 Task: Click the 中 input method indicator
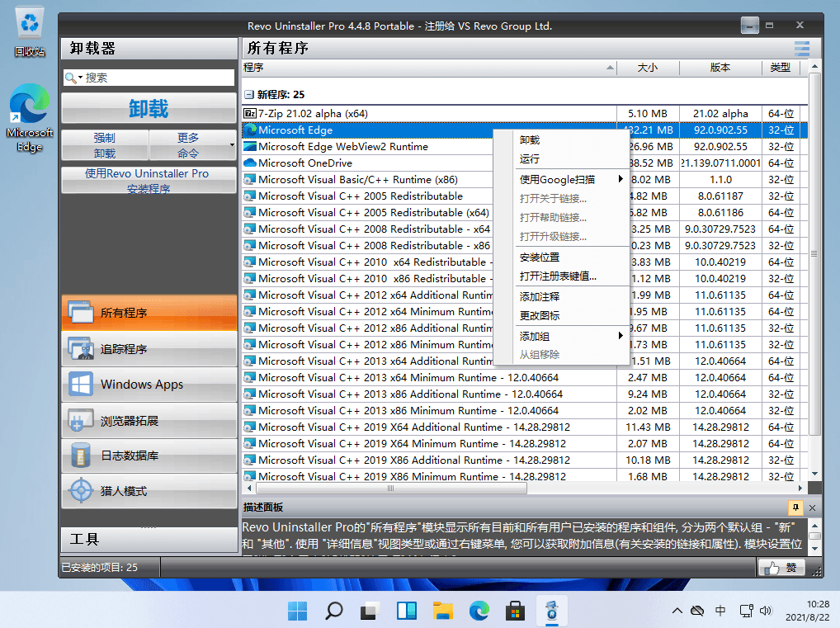tap(720, 611)
